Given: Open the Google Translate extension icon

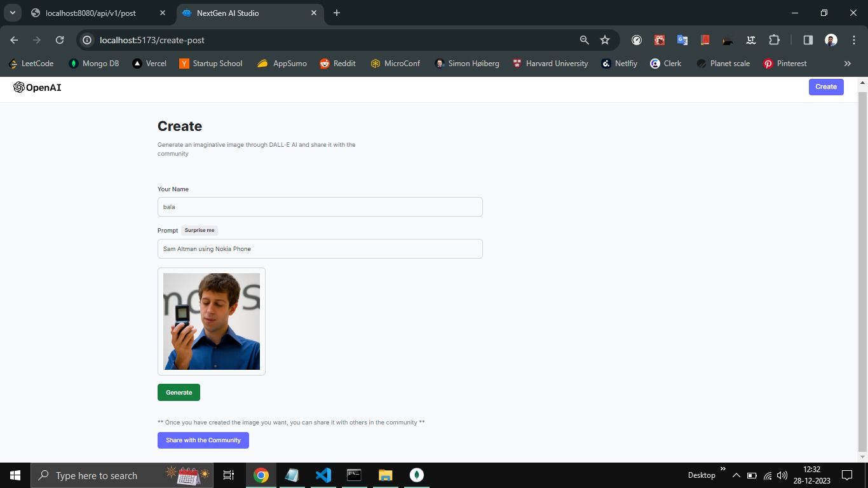Looking at the screenshot, I should click(x=682, y=40).
